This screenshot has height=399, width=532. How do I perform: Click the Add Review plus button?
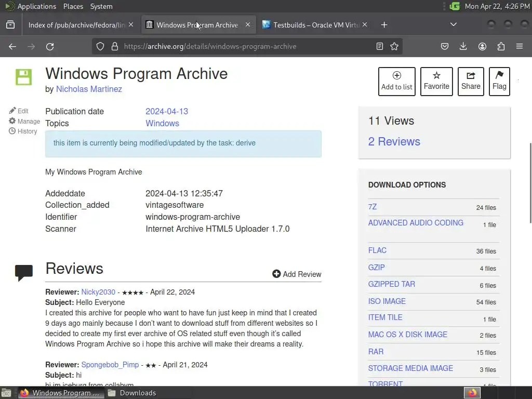coord(297,274)
